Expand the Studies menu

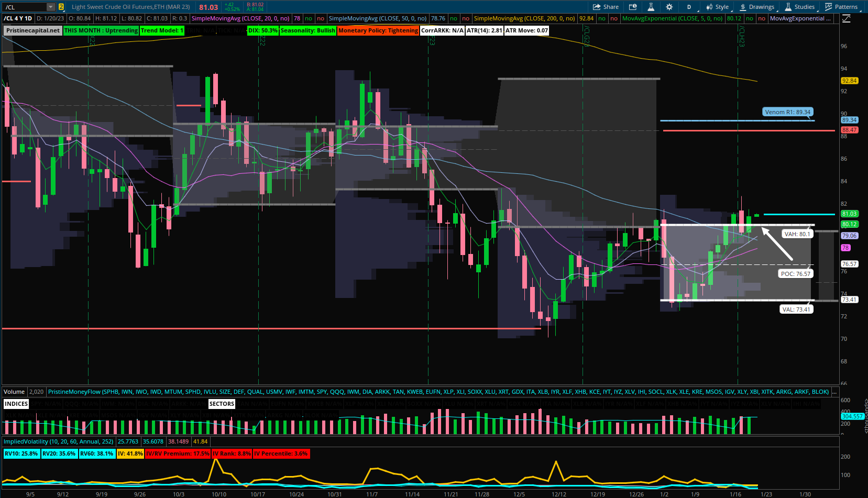click(x=800, y=7)
